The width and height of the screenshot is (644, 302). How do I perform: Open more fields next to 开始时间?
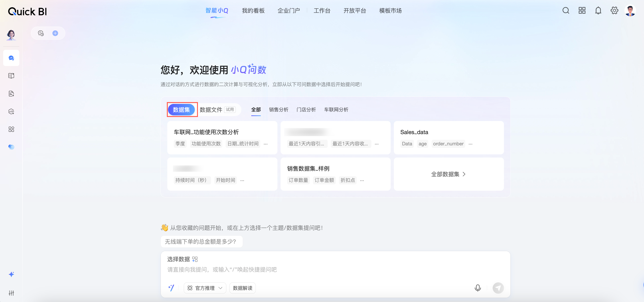click(242, 180)
